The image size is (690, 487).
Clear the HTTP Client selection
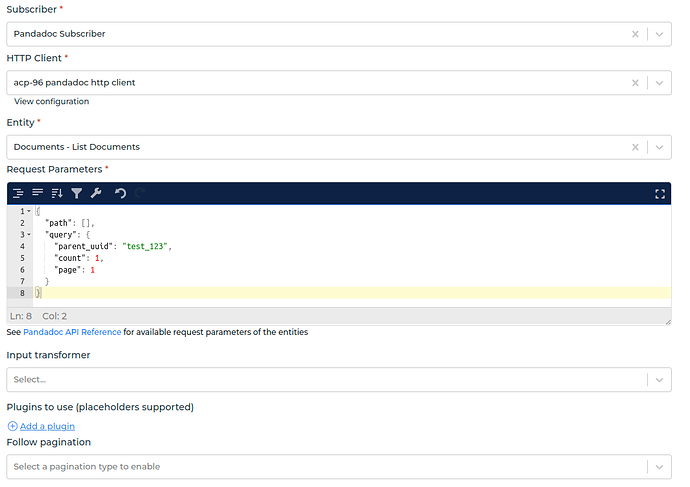(x=635, y=83)
